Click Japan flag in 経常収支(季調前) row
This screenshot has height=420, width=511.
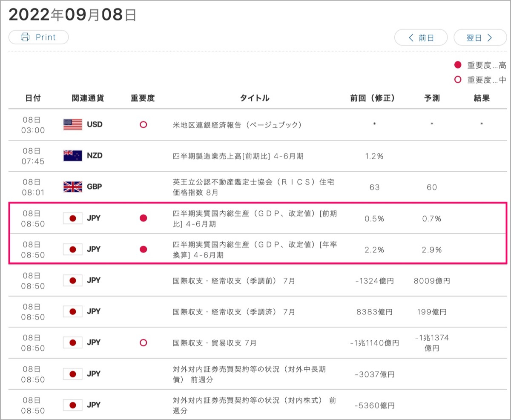[73, 280]
